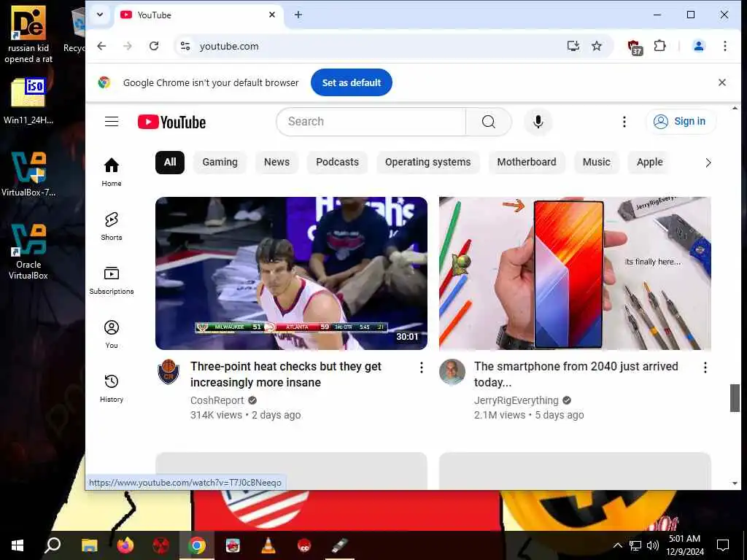Reload the page with the refresh icon
This screenshot has width=747, height=560.
coord(153,46)
